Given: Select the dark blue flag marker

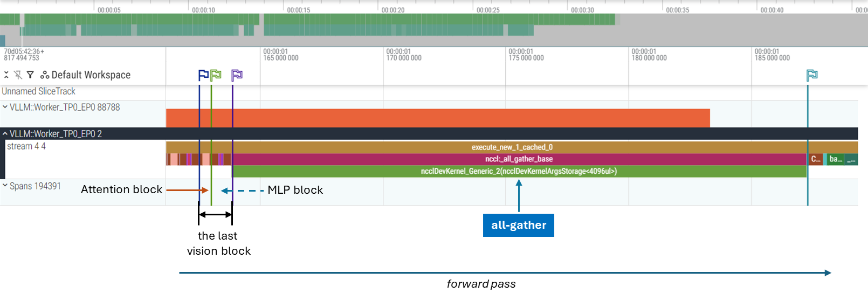Looking at the screenshot, I should pyautogui.click(x=203, y=75).
